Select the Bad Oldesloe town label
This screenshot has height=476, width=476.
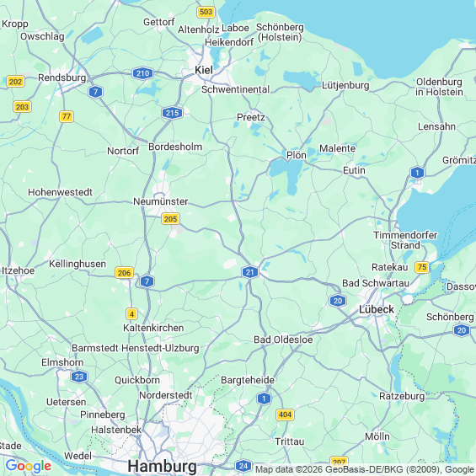coord(283,340)
